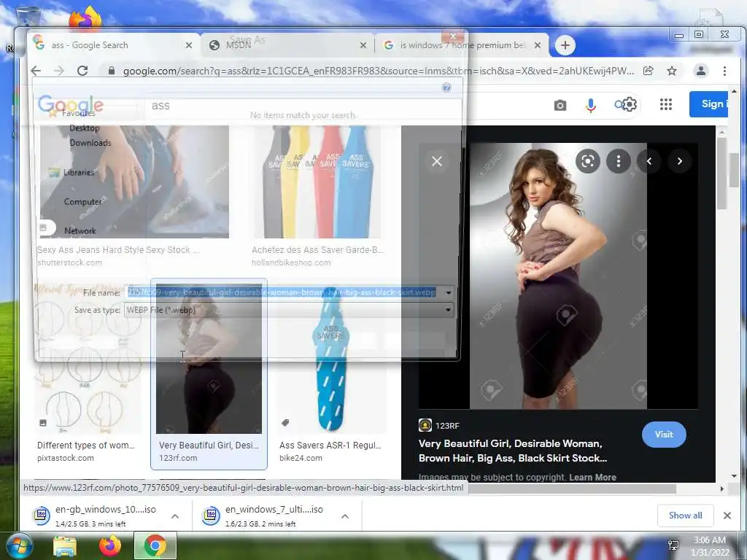Select Network in Save As sidebar
The image size is (747, 560).
coord(80,231)
